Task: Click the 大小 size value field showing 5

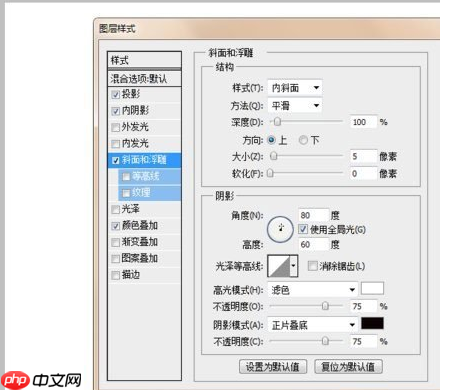Action: click(364, 156)
